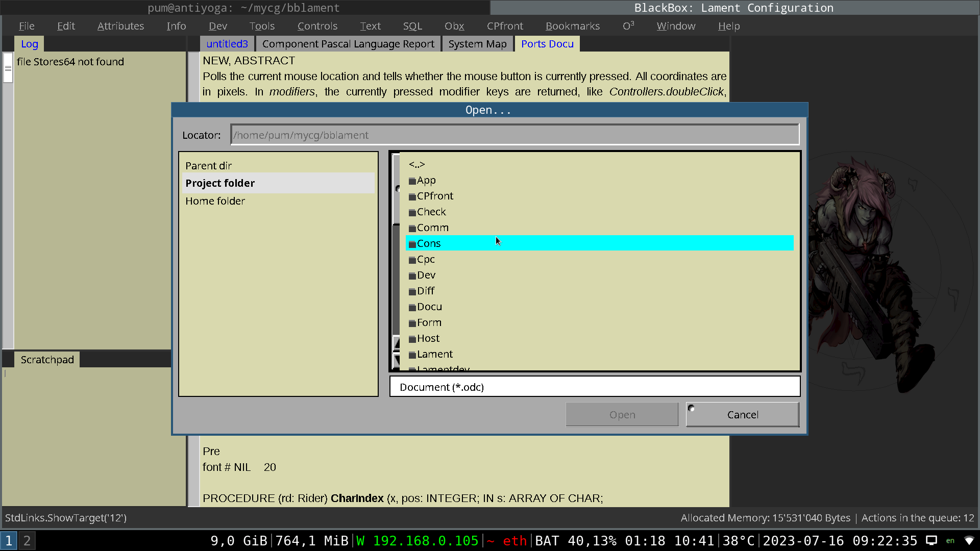
Task: Click the Lament folder icon
Action: [x=412, y=355]
